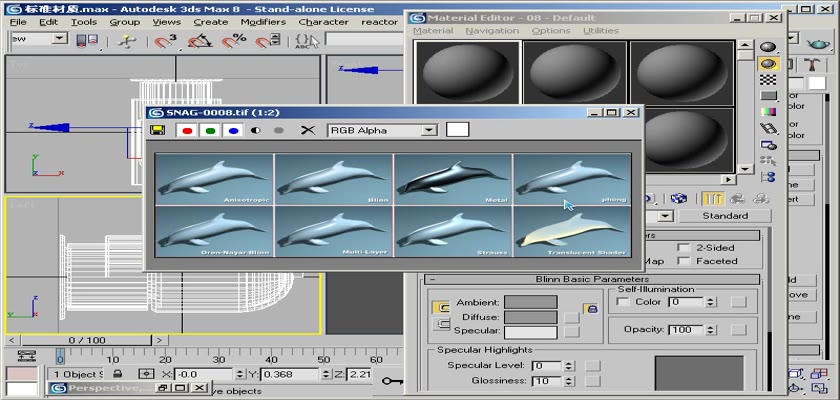Open Material Editor Options icon

click(x=768, y=145)
